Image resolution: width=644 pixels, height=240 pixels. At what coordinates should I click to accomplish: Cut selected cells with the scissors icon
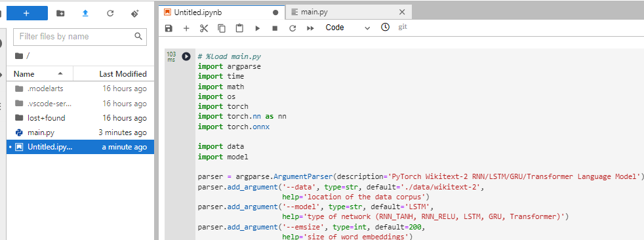tap(204, 28)
